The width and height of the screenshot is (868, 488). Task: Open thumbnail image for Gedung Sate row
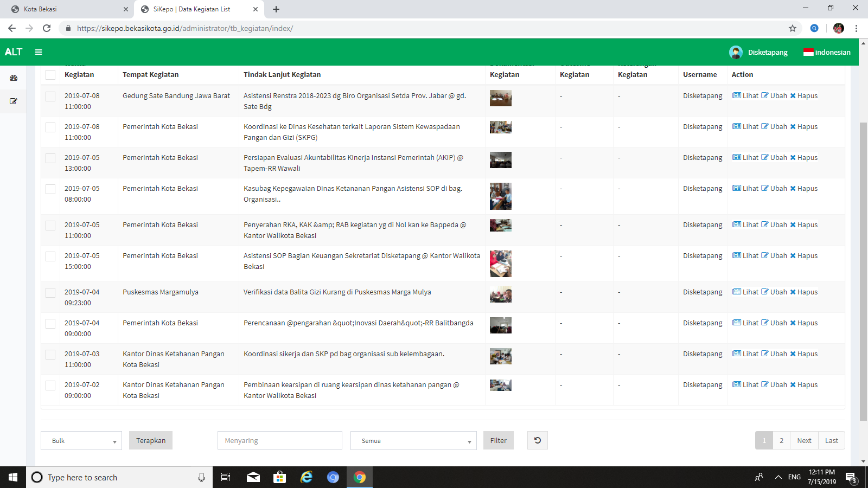(500, 98)
